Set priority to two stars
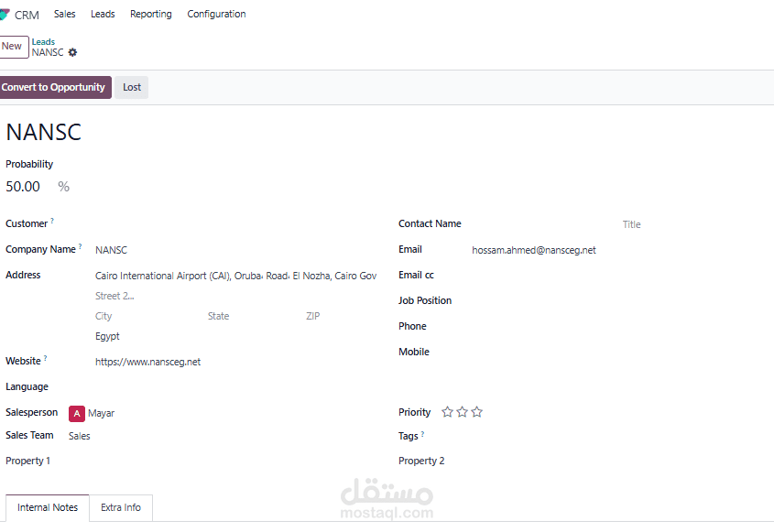Viewport: 774px width, 532px height. [x=462, y=412]
